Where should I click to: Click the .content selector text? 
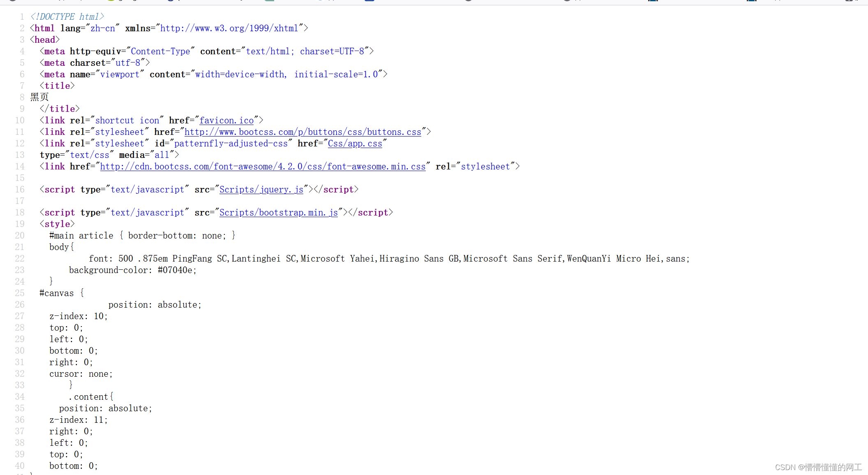88,397
